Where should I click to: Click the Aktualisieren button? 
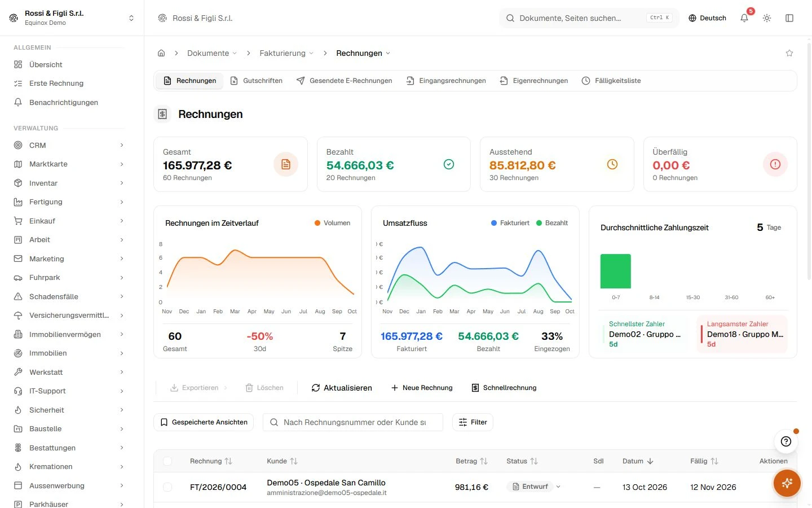coord(342,388)
